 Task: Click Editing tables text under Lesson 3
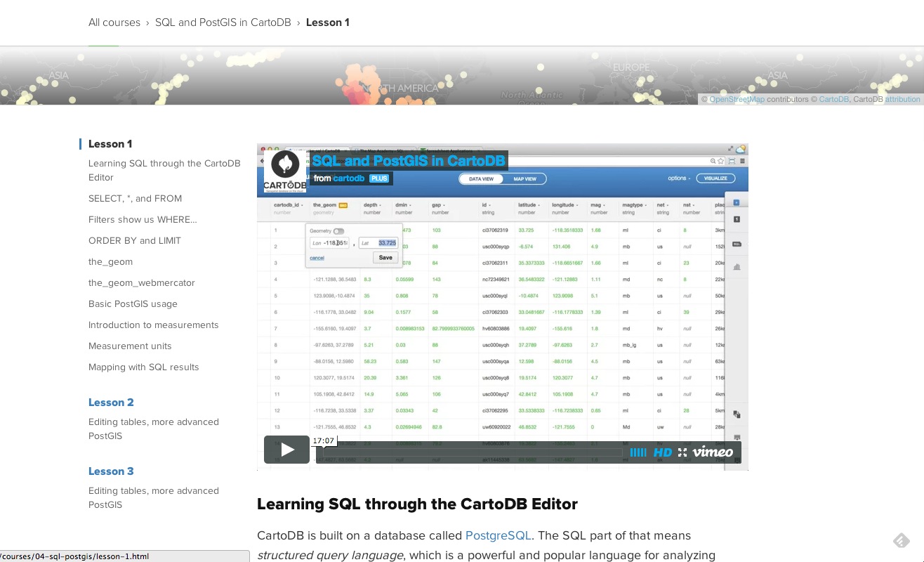pos(154,498)
